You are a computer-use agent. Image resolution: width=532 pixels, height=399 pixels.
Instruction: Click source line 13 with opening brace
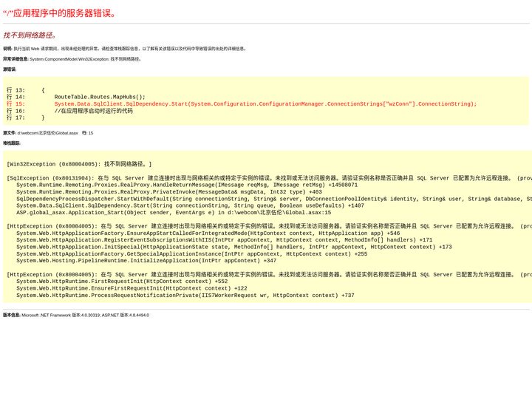pos(26,90)
